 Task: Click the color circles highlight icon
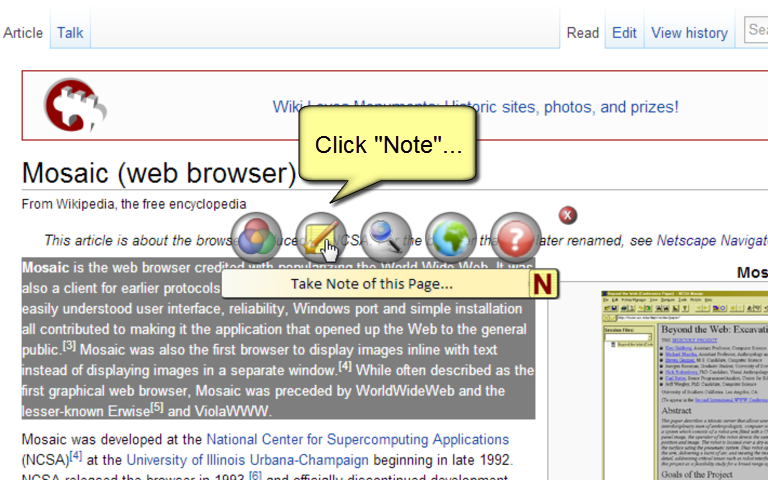[256, 238]
